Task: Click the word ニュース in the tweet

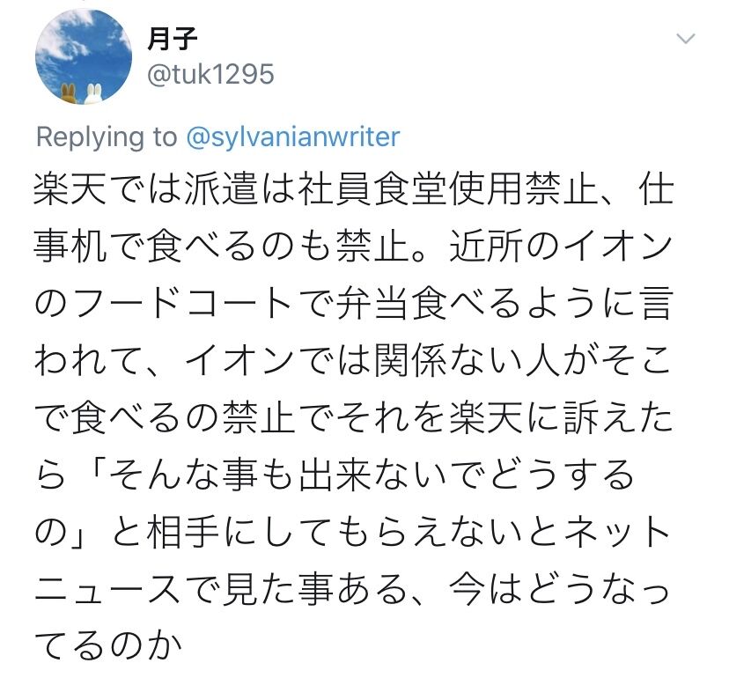Action: (x=108, y=589)
